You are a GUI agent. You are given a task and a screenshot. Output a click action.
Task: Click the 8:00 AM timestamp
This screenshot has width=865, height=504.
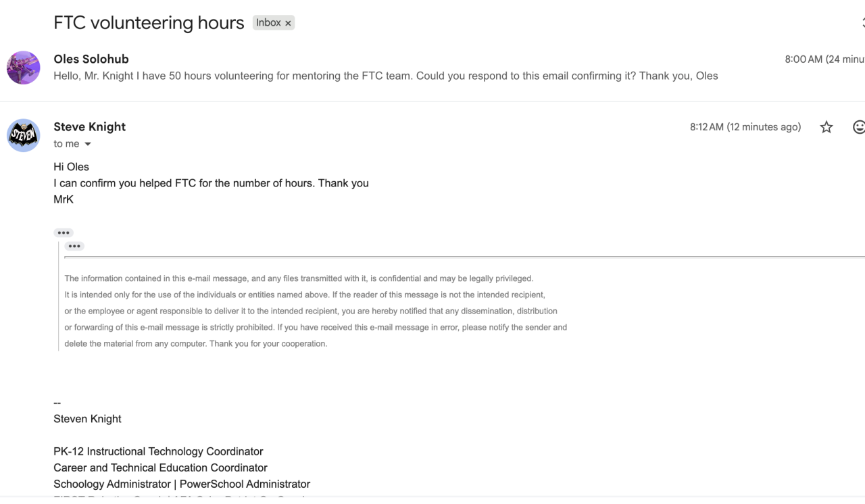click(804, 59)
